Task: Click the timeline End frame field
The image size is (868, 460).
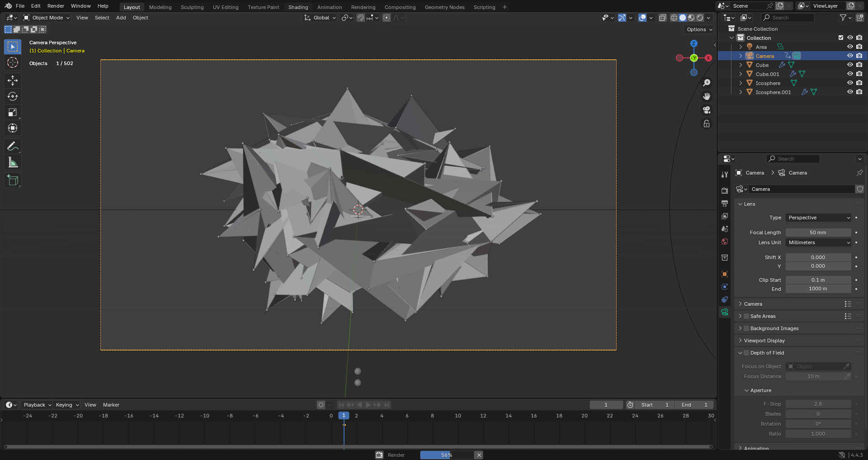Action: pyautogui.click(x=694, y=405)
